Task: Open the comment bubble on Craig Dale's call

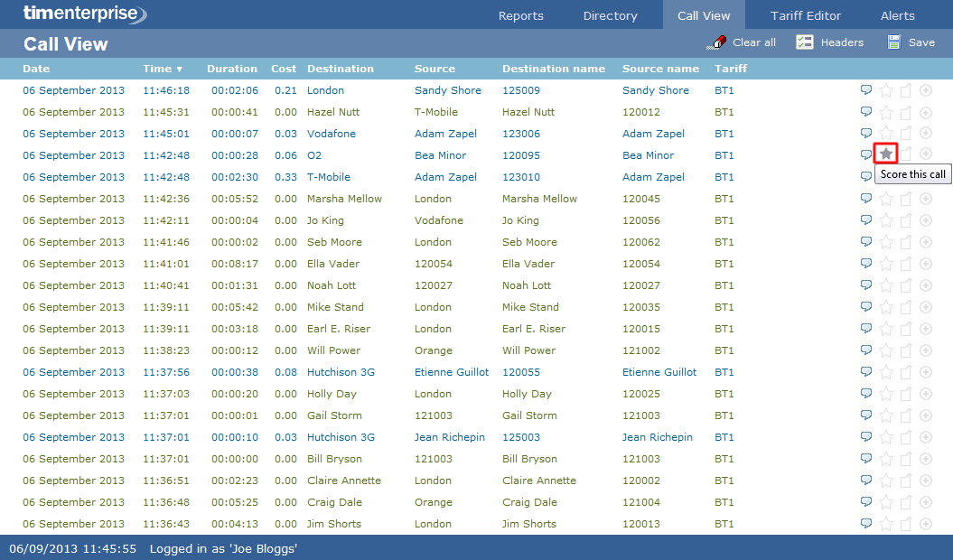Action: [x=866, y=502]
